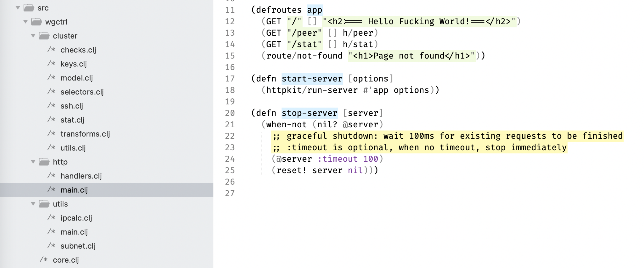Click the "/stat" route string
The height and width of the screenshot is (268, 644).
coord(304,44)
